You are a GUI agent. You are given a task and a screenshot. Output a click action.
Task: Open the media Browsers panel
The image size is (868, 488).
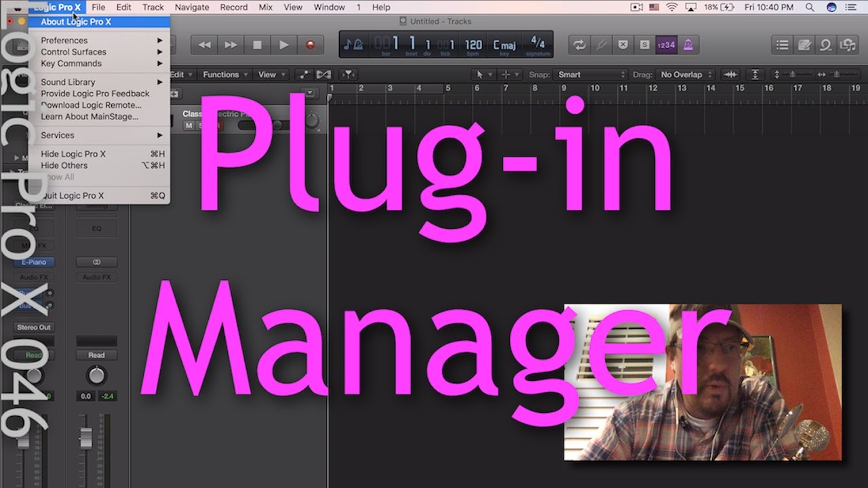tap(848, 45)
